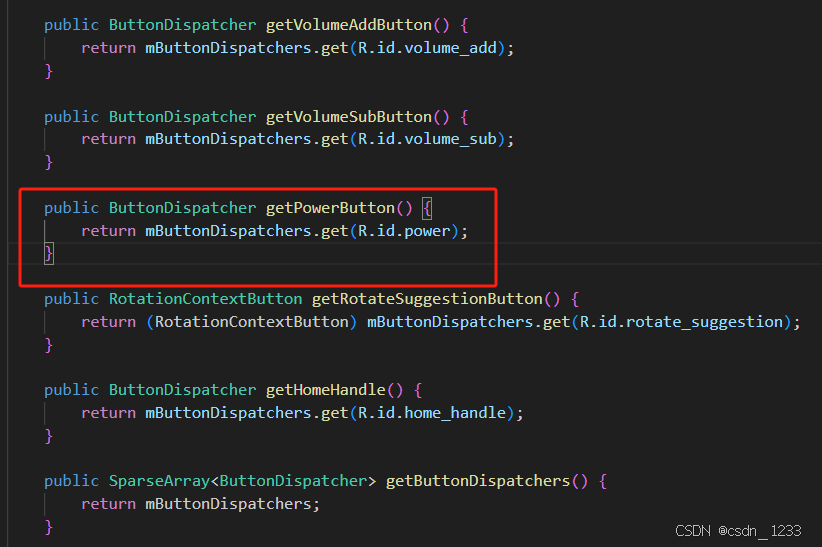
Task: Click mButtonDispatchers in the getVolumeSubButton body
Action: pos(229,139)
